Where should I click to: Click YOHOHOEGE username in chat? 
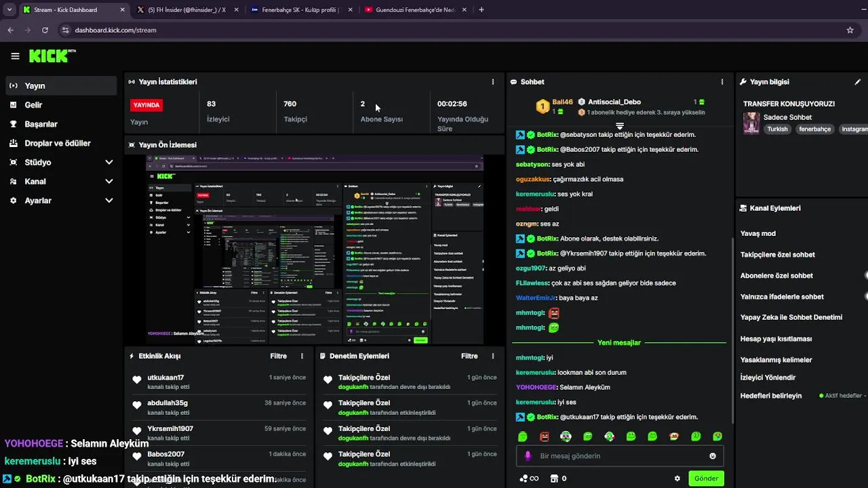tap(536, 387)
